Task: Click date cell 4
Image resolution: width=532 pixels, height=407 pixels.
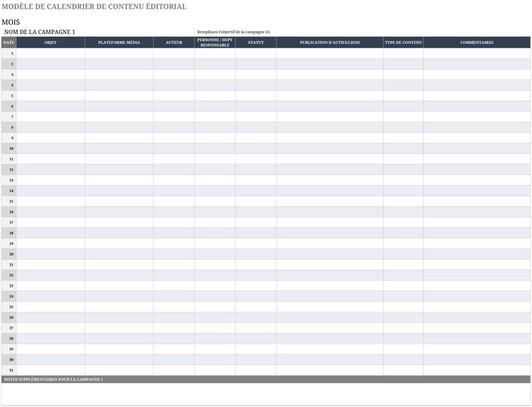Action: point(9,85)
